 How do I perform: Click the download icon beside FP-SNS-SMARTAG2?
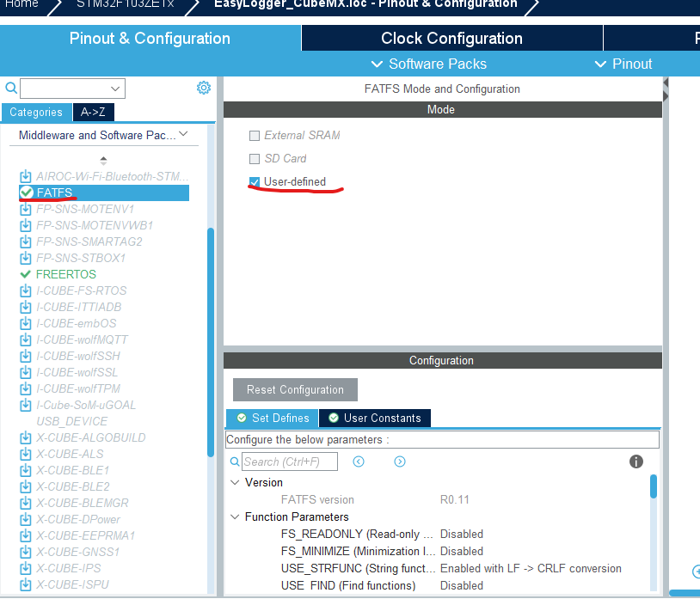pos(26,241)
